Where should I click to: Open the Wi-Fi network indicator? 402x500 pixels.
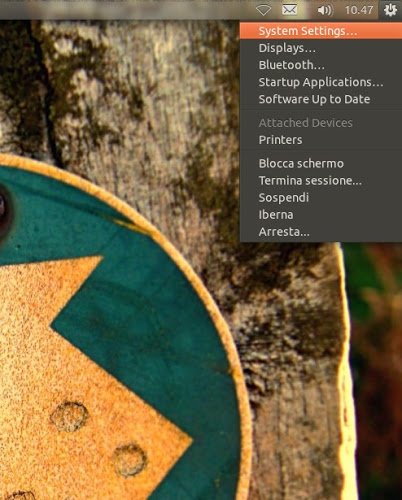[x=263, y=10]
